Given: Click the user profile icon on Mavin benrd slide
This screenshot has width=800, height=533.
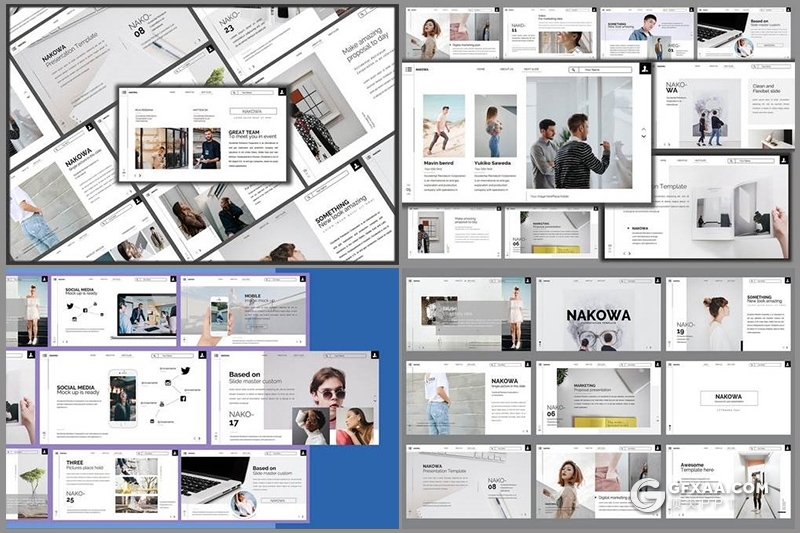Looking at the screenshot, I should [645, 69].
